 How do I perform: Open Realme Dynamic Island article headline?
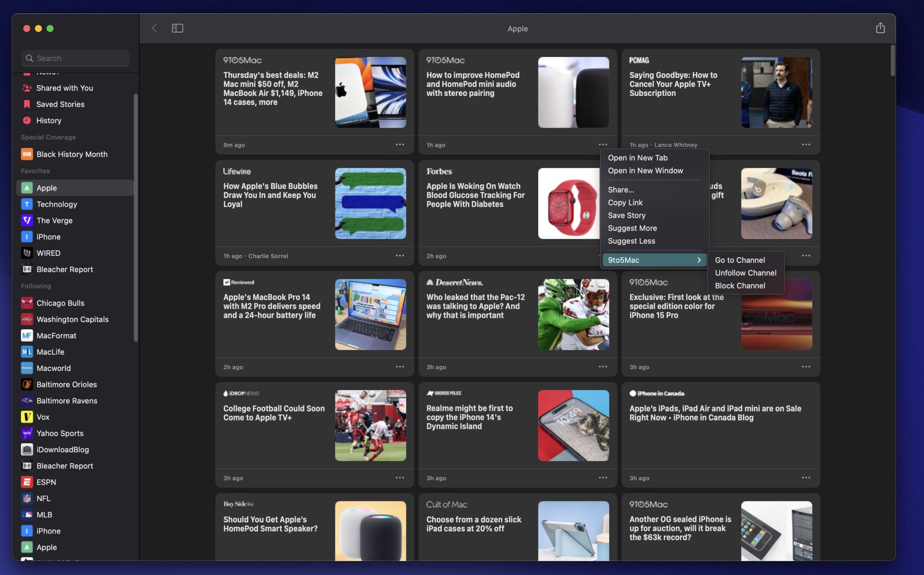(x=470, y=417)
